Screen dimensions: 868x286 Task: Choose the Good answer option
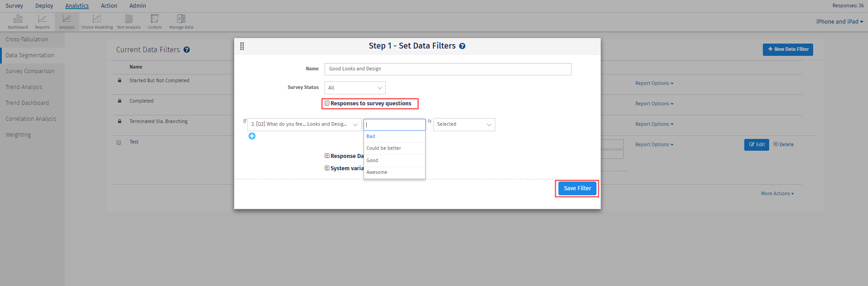pos(394,161)
